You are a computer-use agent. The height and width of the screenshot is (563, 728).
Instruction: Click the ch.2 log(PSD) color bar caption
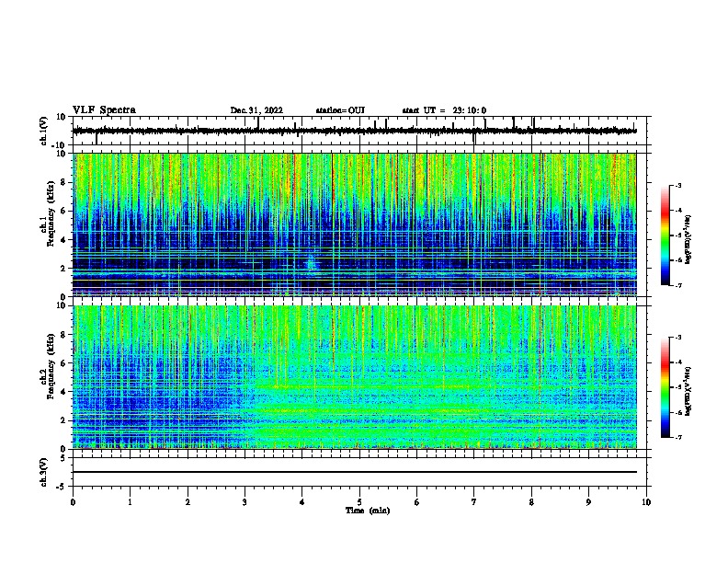688,391
